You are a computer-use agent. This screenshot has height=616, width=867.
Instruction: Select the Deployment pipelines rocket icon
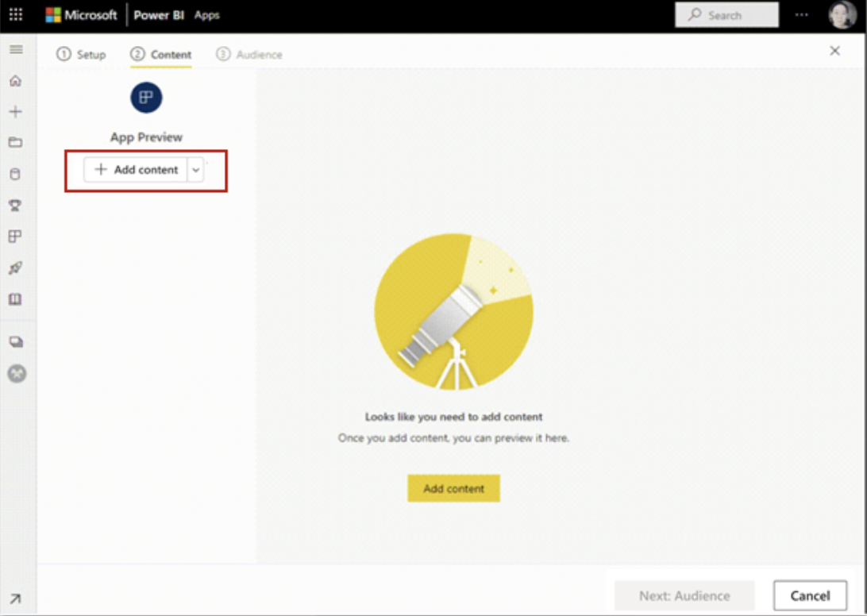(x=17, y=268)
